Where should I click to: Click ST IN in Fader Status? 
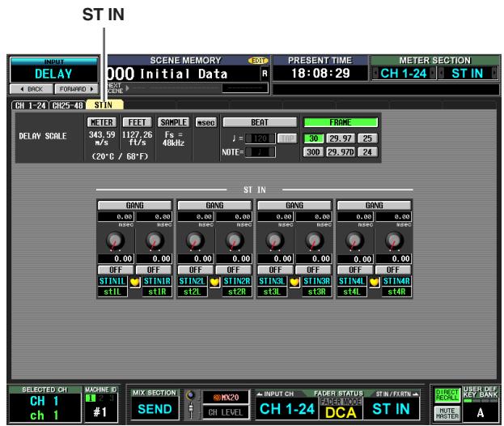[392, 409]
